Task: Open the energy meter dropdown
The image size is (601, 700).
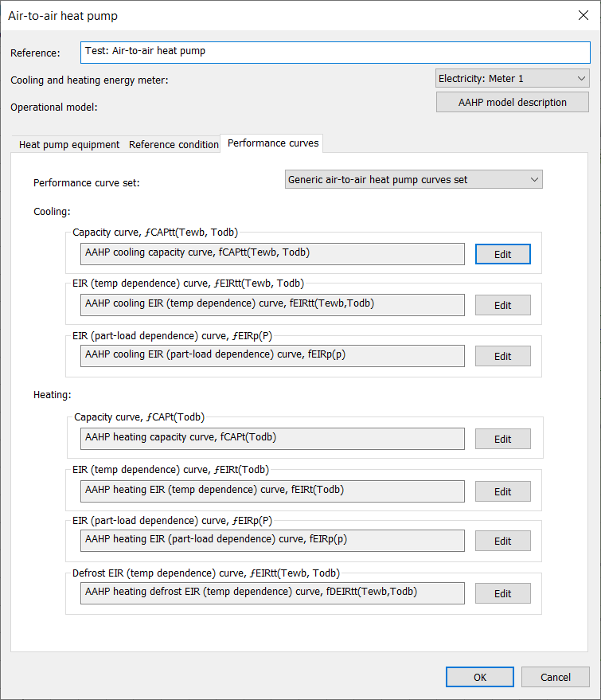Action: (512, 79)
